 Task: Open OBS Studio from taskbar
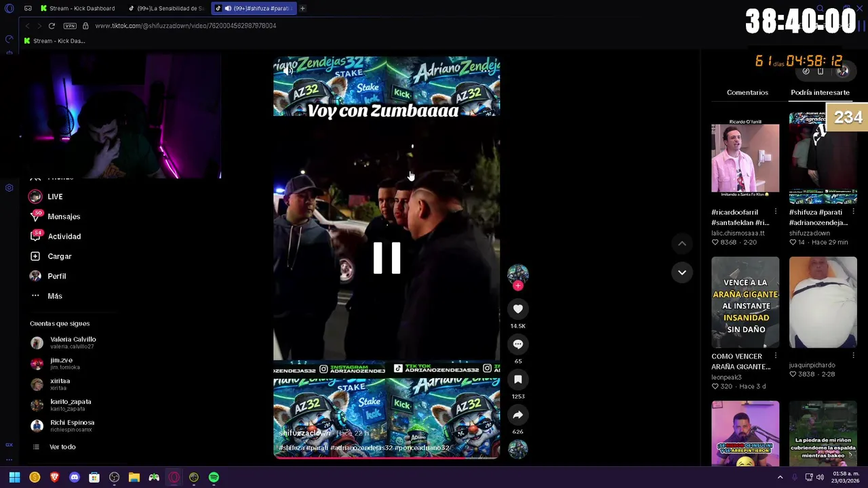tap(114, 477)
